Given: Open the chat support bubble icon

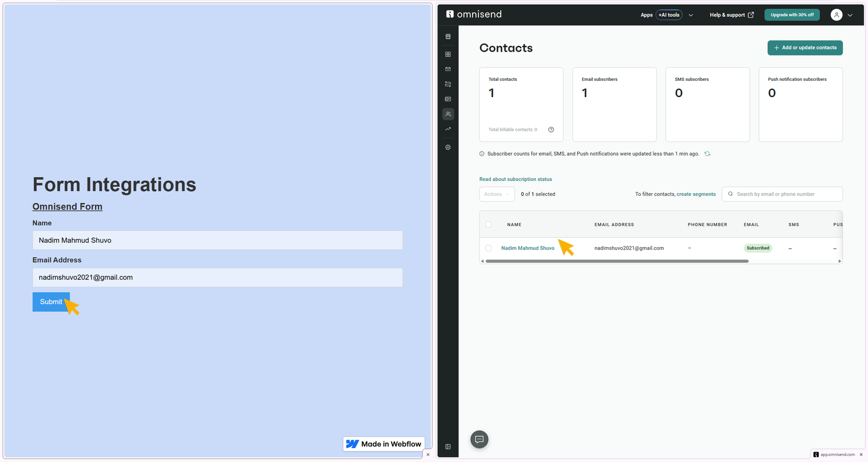Looking at the screenshot, I should pos(479,439).
